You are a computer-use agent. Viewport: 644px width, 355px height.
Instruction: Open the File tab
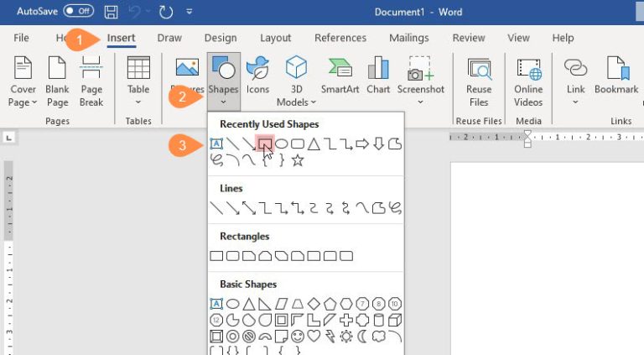tap(21, 38)
